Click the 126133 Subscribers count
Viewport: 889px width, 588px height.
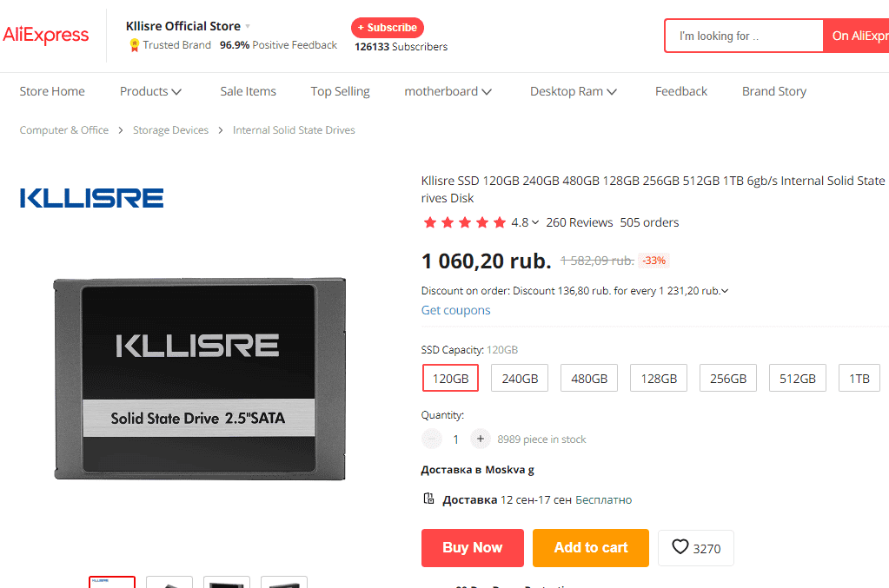click(401, 47)
